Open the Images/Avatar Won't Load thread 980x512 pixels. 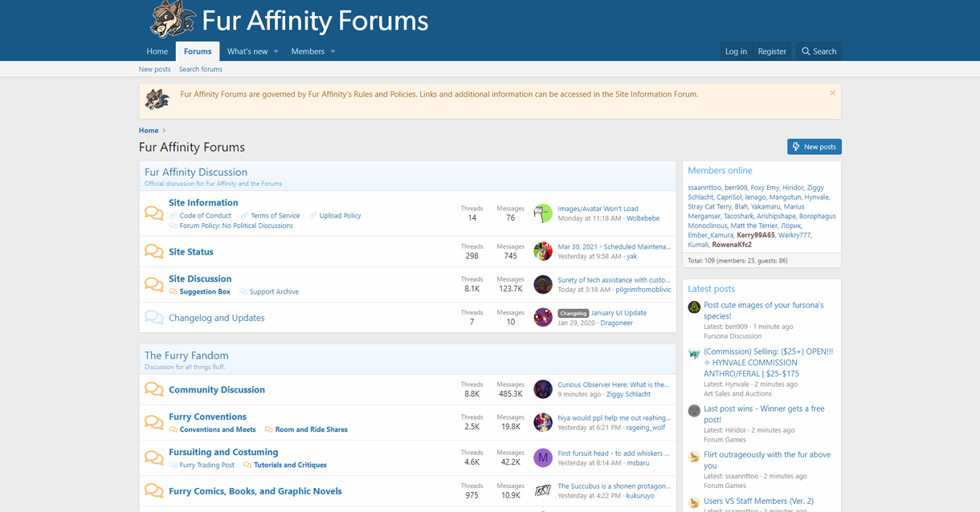click(598, 209)
